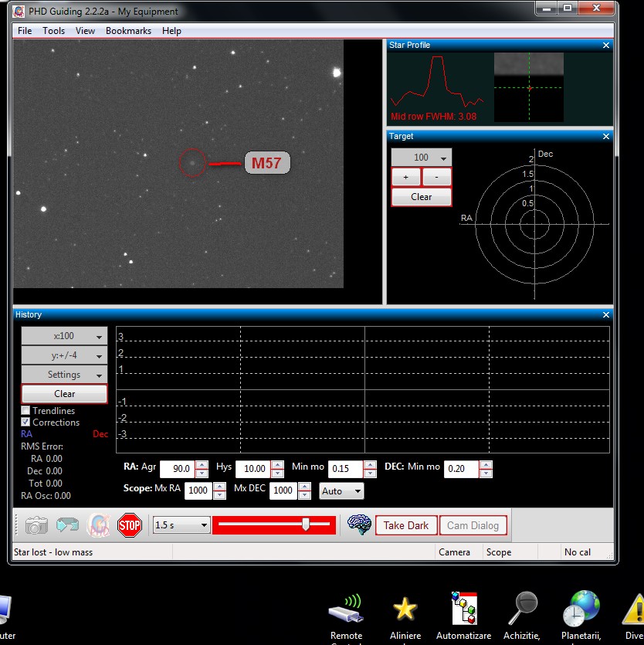Decrease Hys with down spinner
This screenshot has width=644, height=645.
[277, 473]
